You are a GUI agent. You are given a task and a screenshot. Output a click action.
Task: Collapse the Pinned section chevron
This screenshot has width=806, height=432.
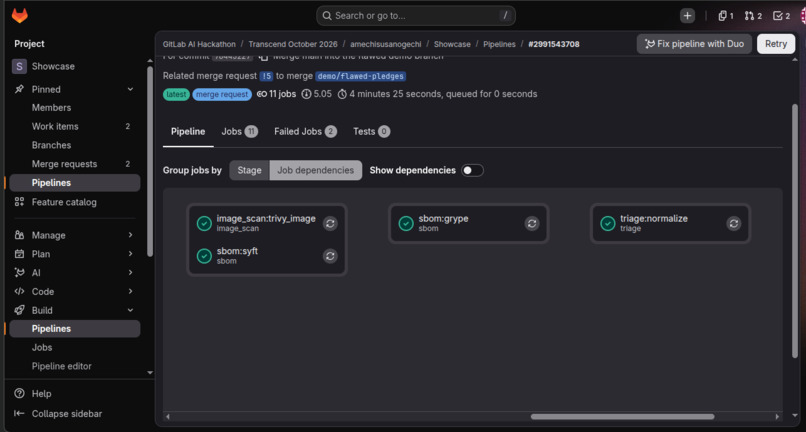coord(130,89)
